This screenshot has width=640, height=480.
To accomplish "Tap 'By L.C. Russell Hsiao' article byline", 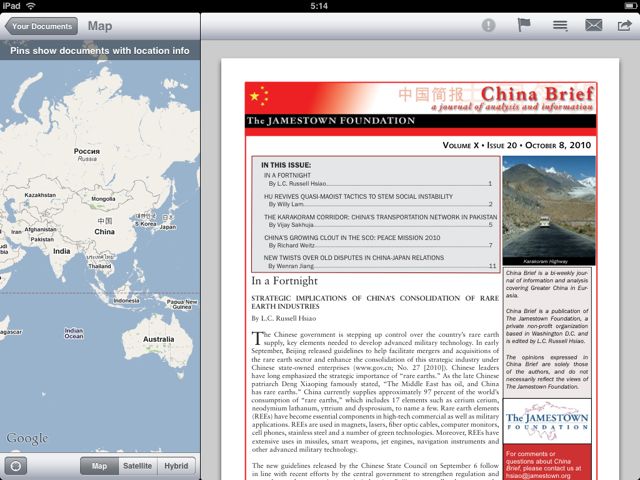I will click(284, 318).
